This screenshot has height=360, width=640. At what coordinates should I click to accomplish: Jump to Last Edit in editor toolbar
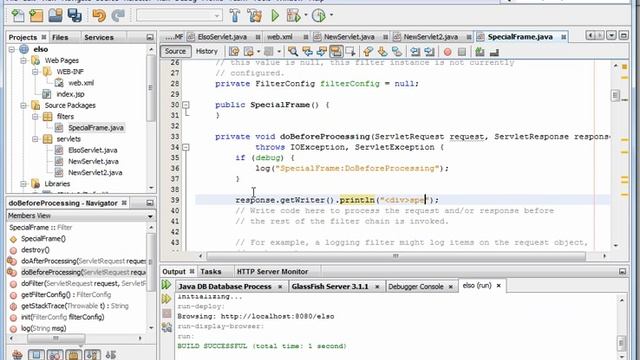(234, 51)
